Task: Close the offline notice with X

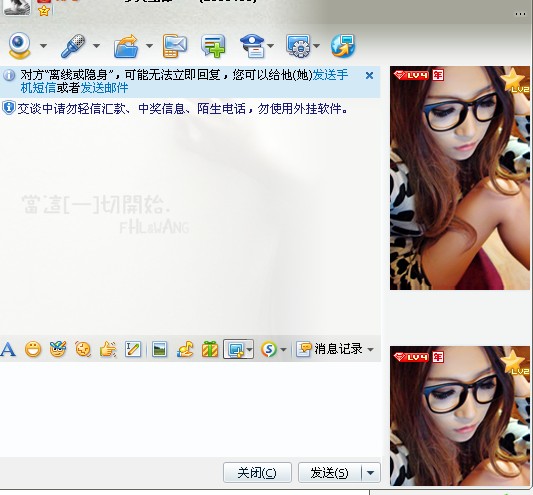Action: coord(369,75)
